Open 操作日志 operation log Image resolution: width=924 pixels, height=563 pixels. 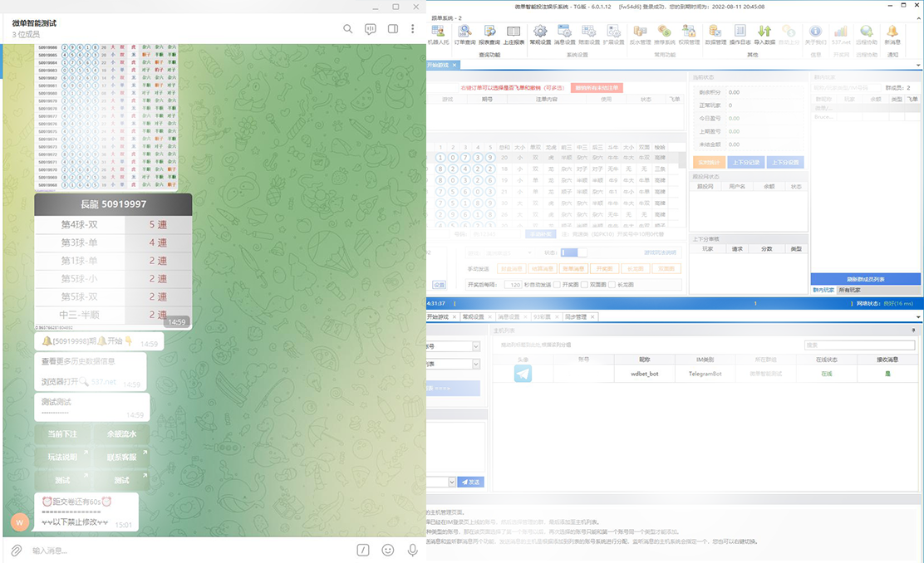[740, 35]
